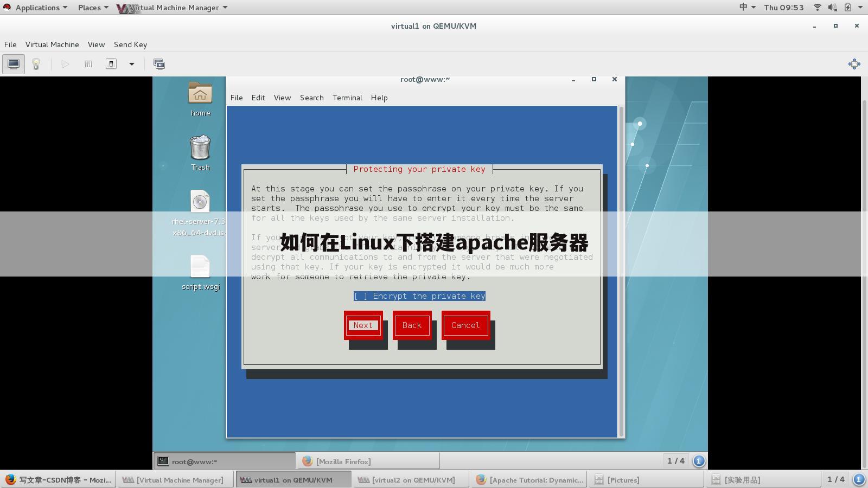The height and width of the screenshot is (488, 868).
Task: Open the Places menu
Action: coord(93,8)
